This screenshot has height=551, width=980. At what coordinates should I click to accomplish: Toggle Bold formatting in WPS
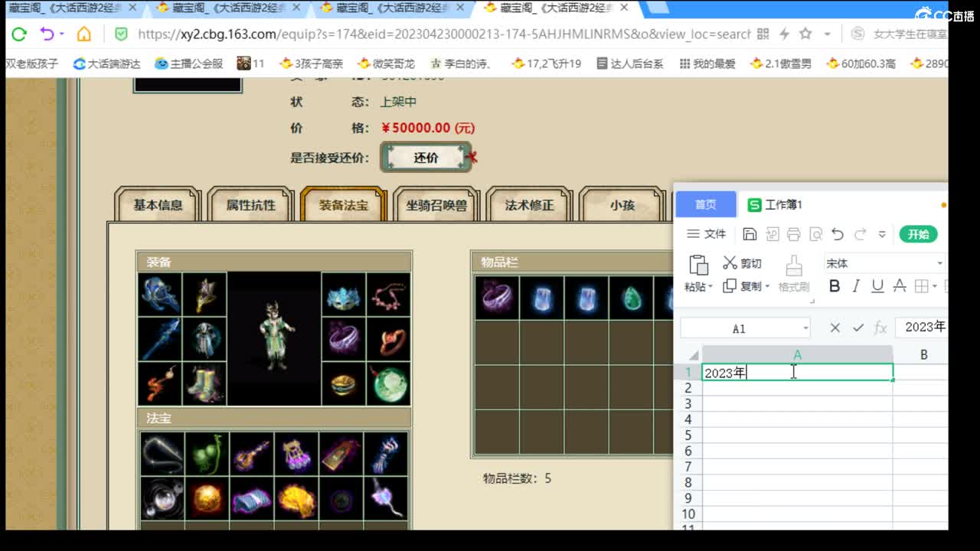coord(835,285)
